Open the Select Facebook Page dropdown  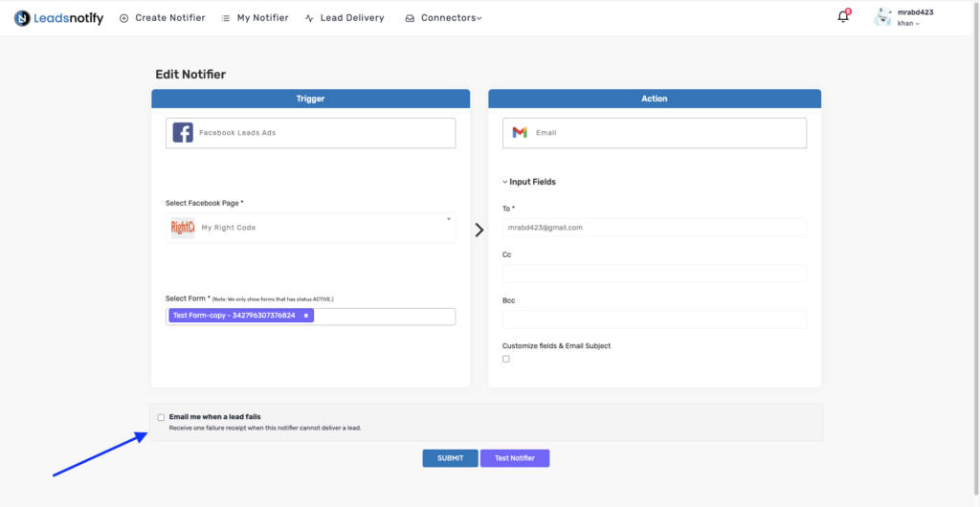click(311, 228)
